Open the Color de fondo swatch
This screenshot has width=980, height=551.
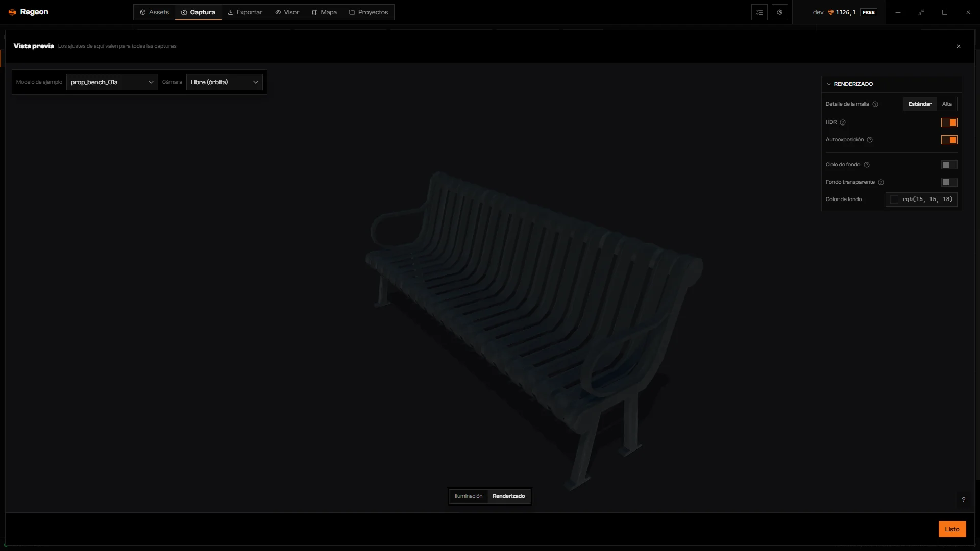[x=894, y=199]
